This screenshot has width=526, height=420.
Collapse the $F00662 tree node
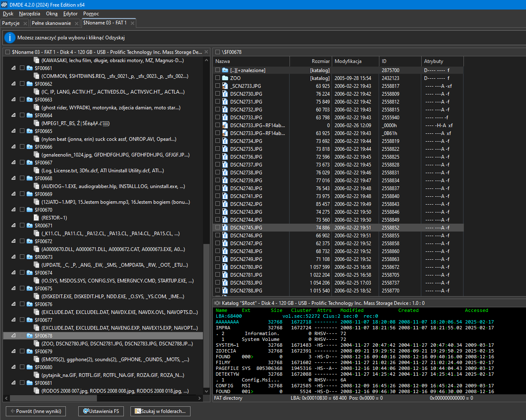[13, 84]
